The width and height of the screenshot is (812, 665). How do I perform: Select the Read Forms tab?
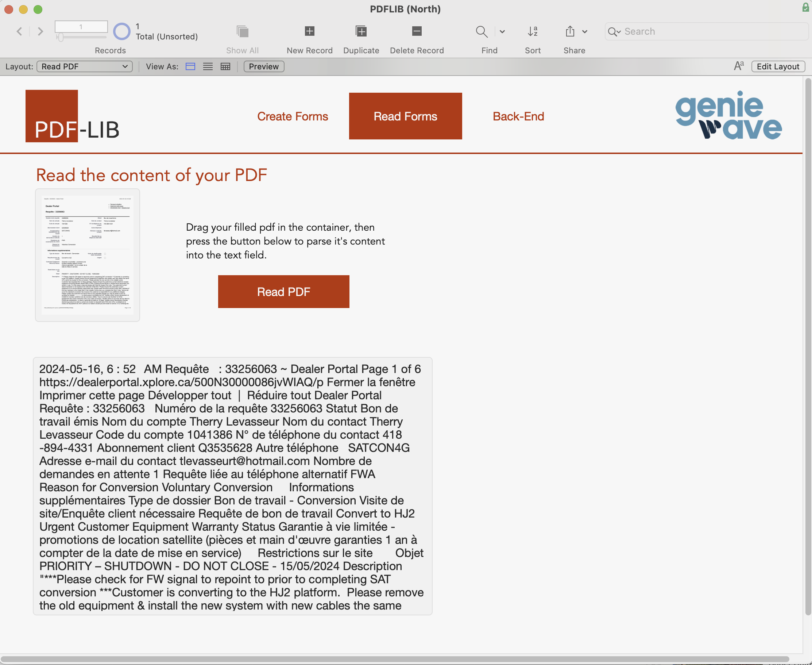click(405, 116)
